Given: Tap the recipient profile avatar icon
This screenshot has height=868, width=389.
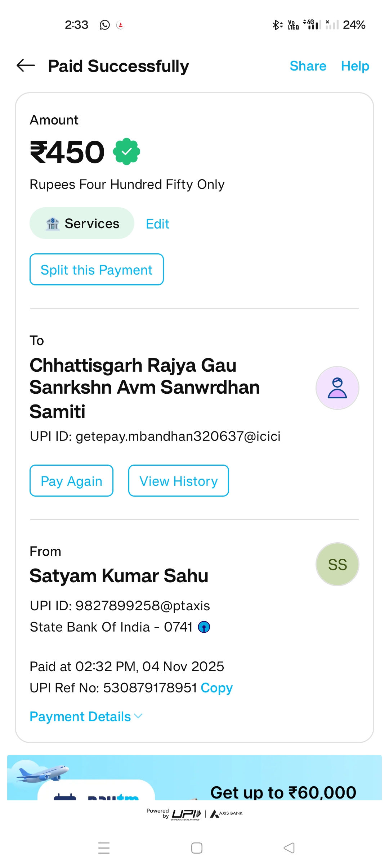Looking at the screenshot, I should click(x=337, y=388).
